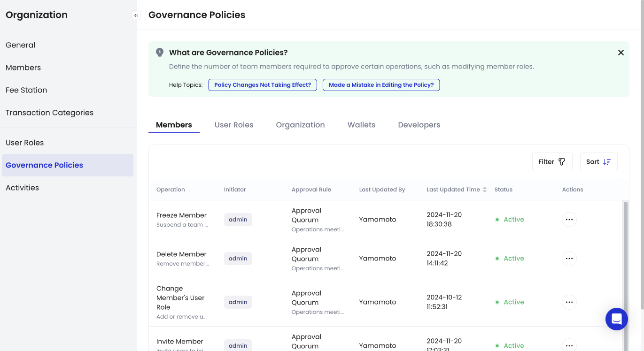Close the Governance Policies info banner
Image resolution: width=644 pixels, height=351 pixels.
pyautogui.click(x=621, y=53)
